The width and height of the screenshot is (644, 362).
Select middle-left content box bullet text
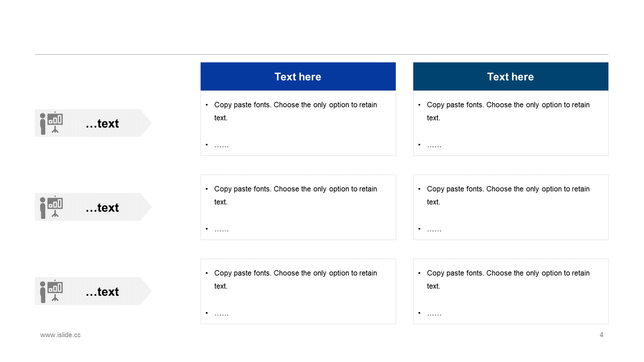click(296, 195)
